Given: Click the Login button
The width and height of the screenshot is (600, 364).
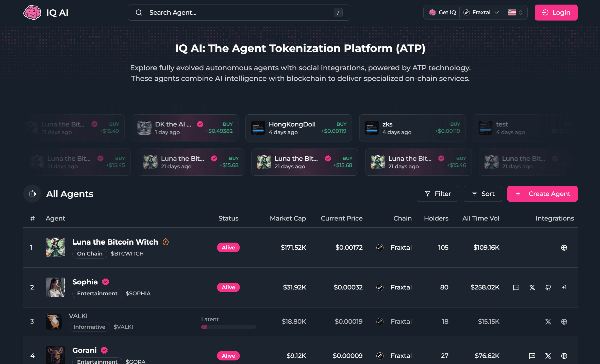Looking at the screenshot, I should pos(556,12).
